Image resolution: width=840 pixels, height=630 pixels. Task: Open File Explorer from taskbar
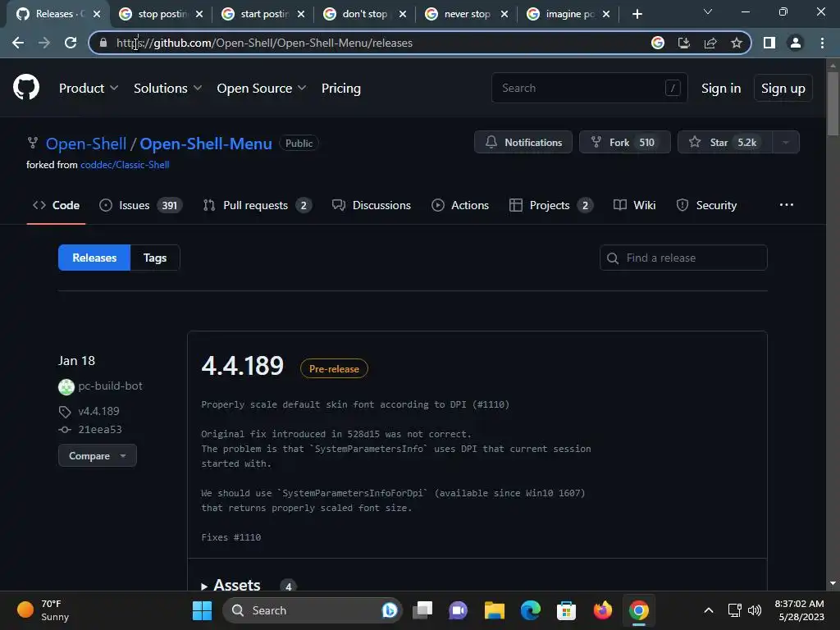click(495, 610)
